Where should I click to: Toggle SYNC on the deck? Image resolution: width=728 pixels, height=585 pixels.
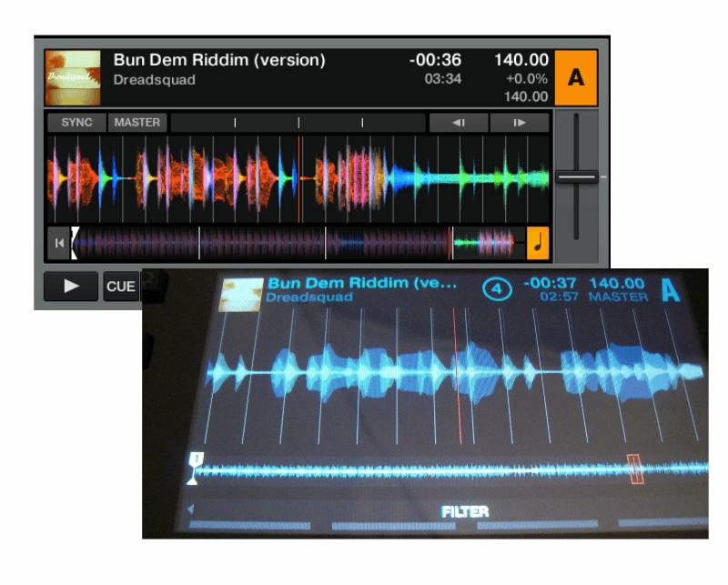(x=77, y=123)
